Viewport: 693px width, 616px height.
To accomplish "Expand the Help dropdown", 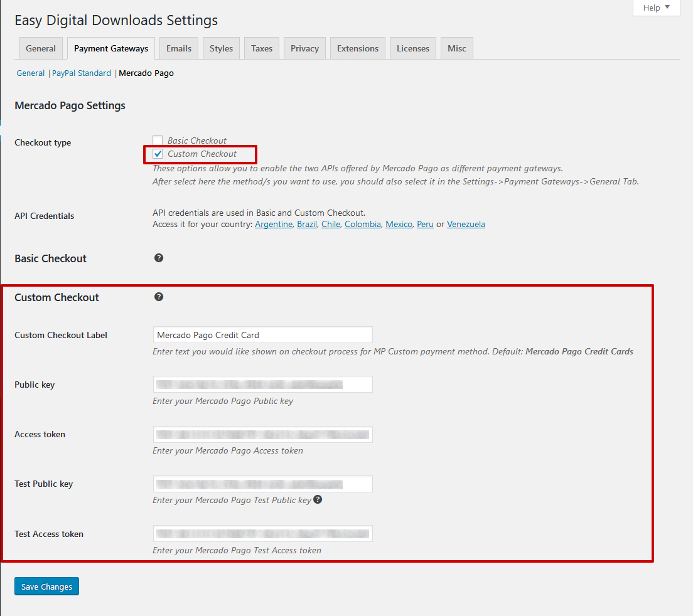I will [657, 8].
